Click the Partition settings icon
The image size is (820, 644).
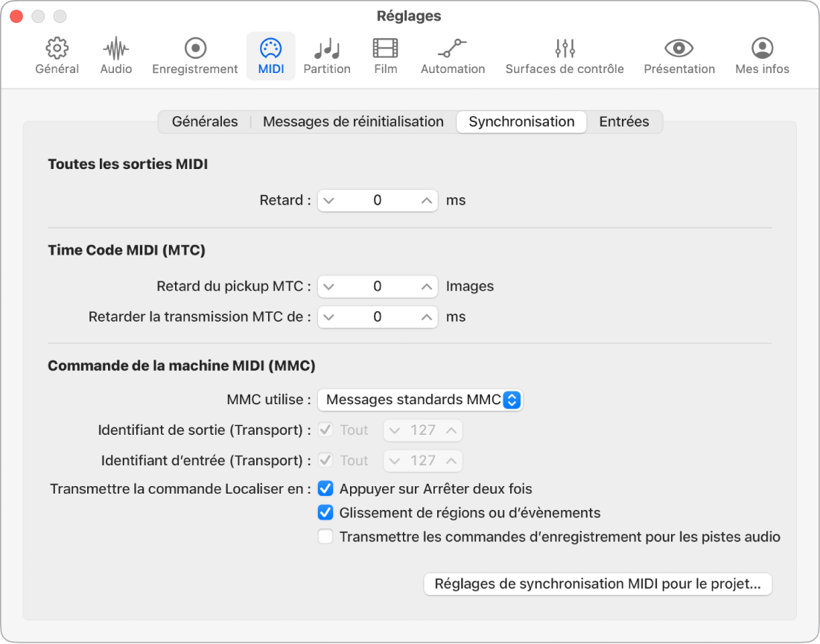click(327, 55)
